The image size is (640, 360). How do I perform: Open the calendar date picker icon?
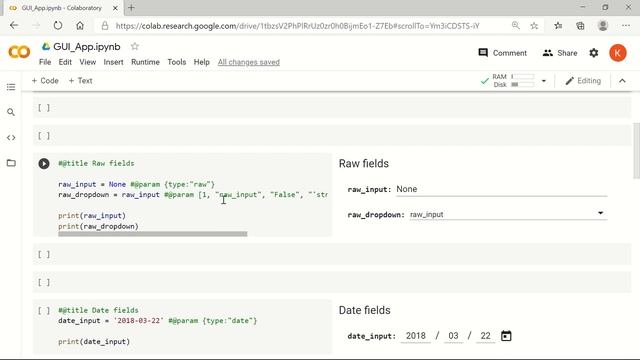(506, 336)
